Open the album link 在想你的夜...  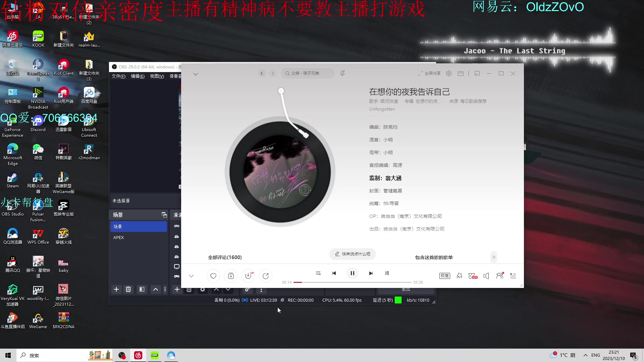pyautogui.click(x=429, y=101)
